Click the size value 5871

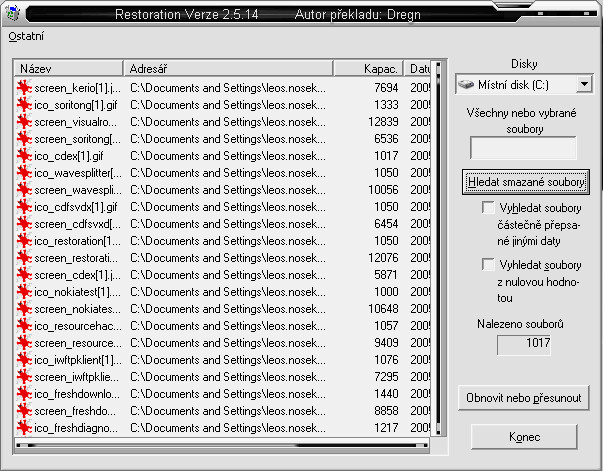point(386,275)
